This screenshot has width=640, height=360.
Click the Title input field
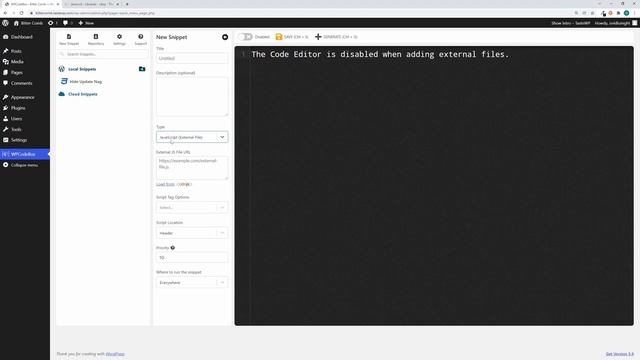(x=192, y=58)
